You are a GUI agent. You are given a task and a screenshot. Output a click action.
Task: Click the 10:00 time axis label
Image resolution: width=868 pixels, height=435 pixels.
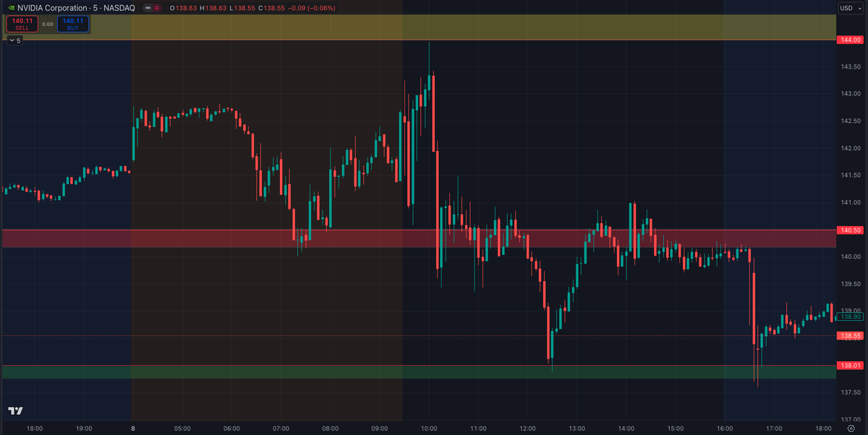pos(430,428)
